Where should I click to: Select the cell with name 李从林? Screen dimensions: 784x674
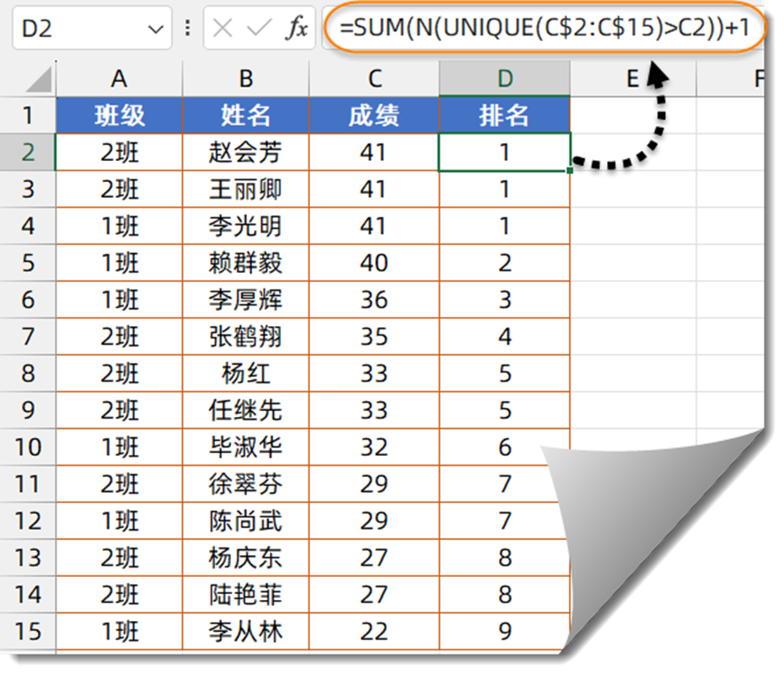pyautogui.click(x=245, y=632)
